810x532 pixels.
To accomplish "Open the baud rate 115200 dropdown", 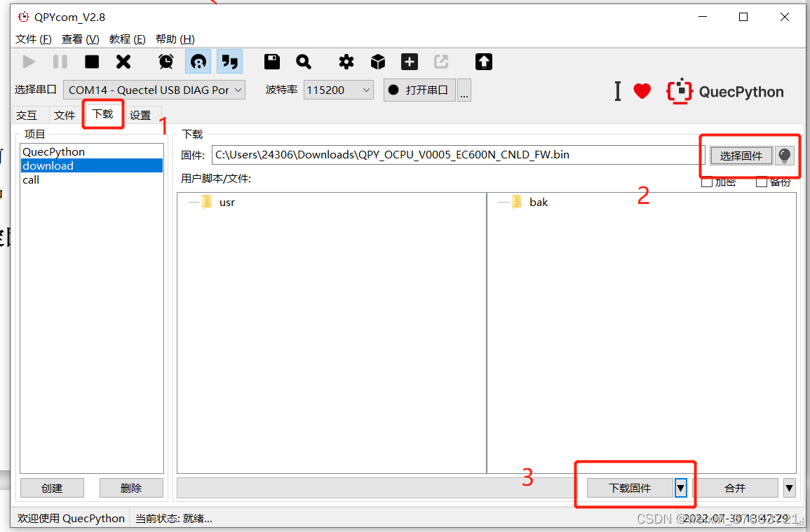I will (x=338, y=90).
